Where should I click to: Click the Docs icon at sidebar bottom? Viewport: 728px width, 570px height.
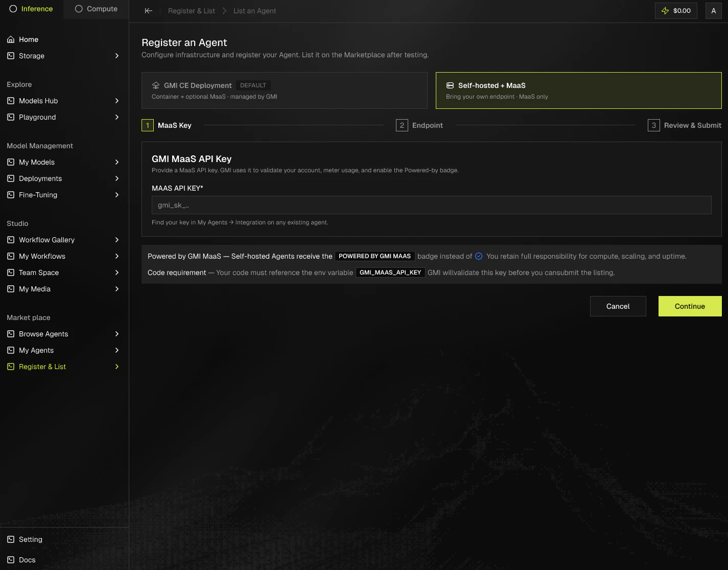click(x=11, y=560)
